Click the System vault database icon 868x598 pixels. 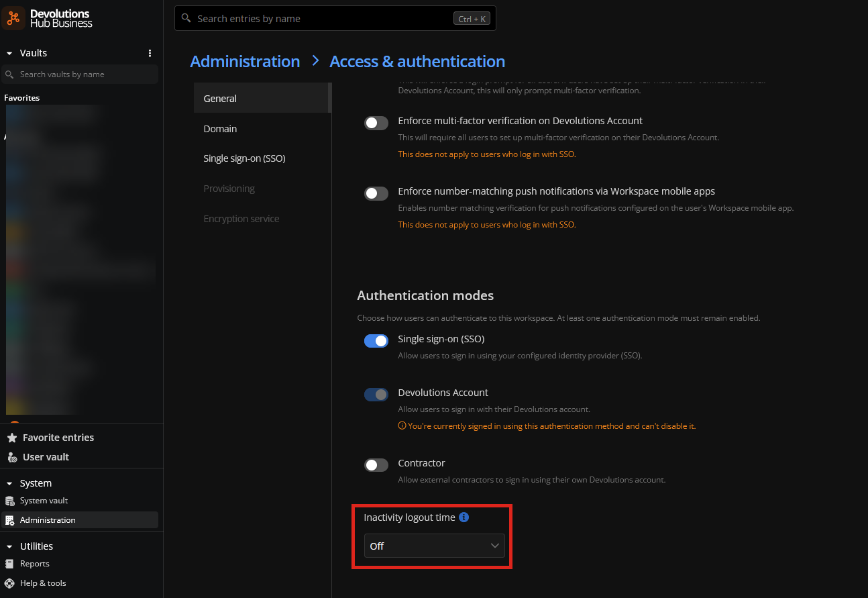[10, 501]
